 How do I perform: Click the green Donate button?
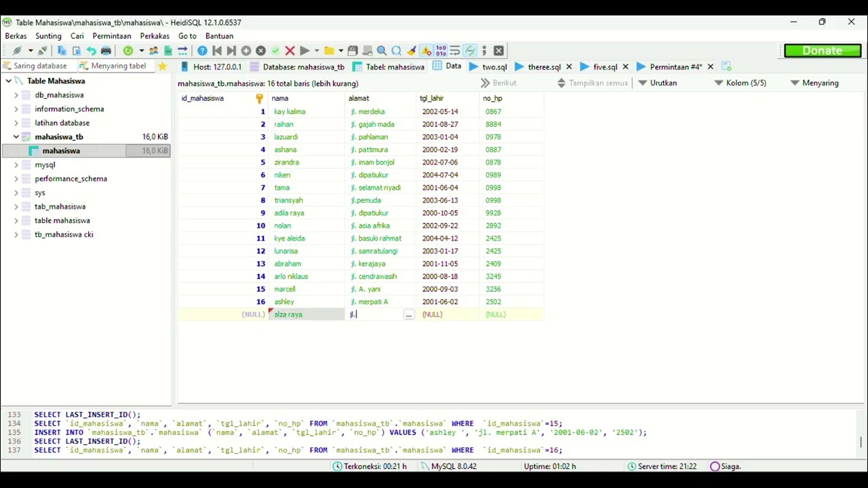[823, 51]
